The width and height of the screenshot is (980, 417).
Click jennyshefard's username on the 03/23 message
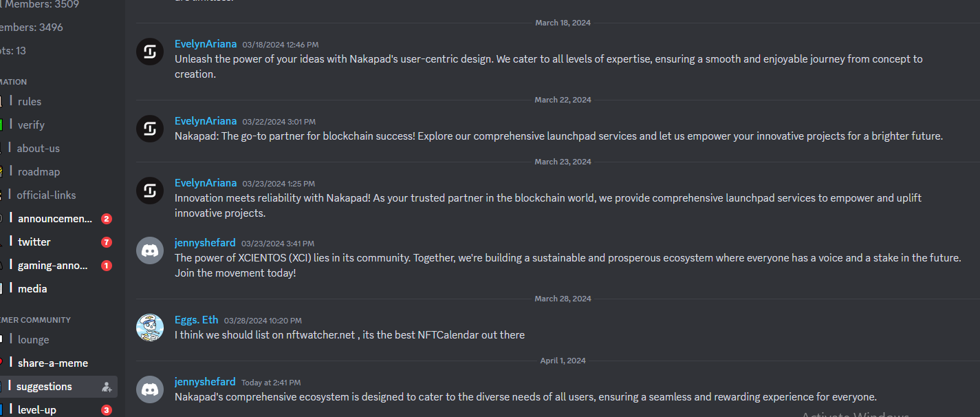(205, 243)
